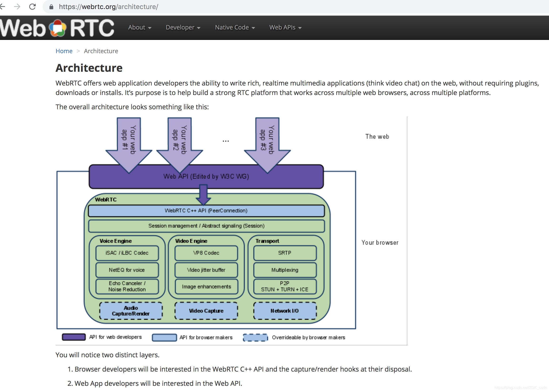Expand the Developer dropdown menu
Viewport: 549px width, 392px height.
click(183, 28)
